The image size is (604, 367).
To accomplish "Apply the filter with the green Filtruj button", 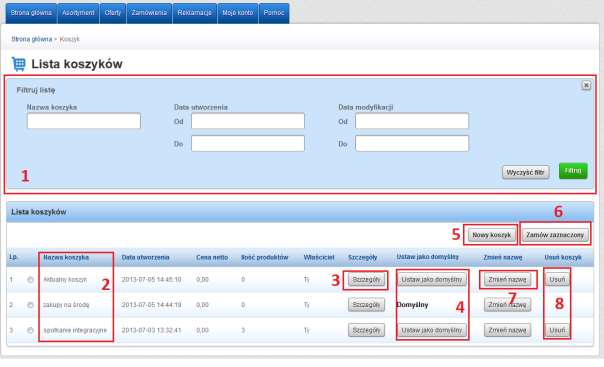I will (573, 171).
